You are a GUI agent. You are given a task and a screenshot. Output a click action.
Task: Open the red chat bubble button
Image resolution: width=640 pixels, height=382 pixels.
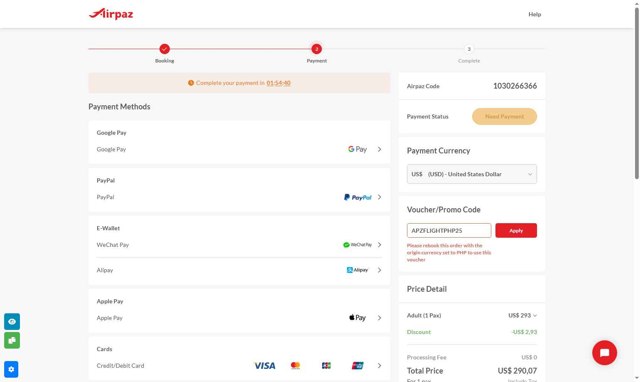click(x=604, y=353)
